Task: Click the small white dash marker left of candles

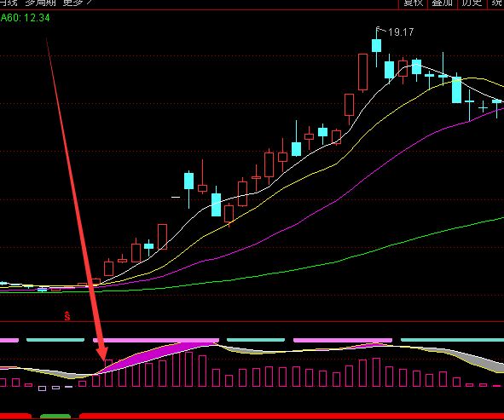Action: (176, 197)
